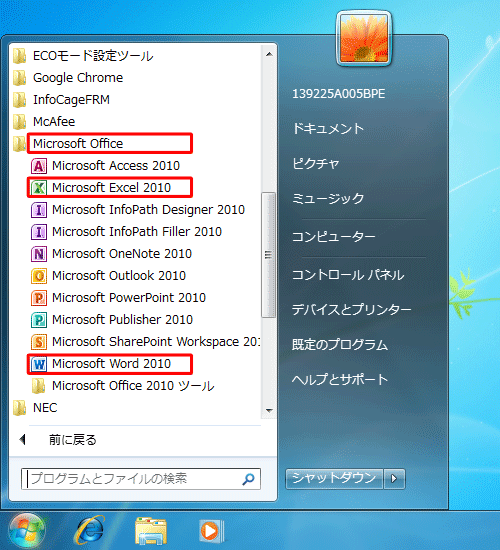
Task: Expand Microsoft Office 2010 ツール subfolder
Action: [133, 386]
